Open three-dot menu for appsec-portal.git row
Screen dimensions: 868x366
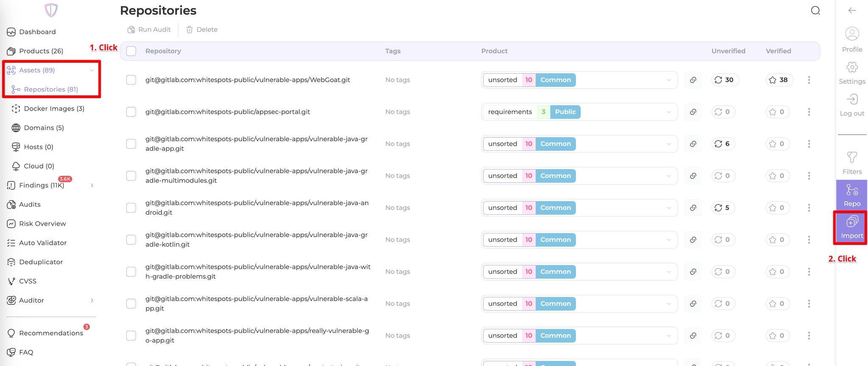click(809, 112)
